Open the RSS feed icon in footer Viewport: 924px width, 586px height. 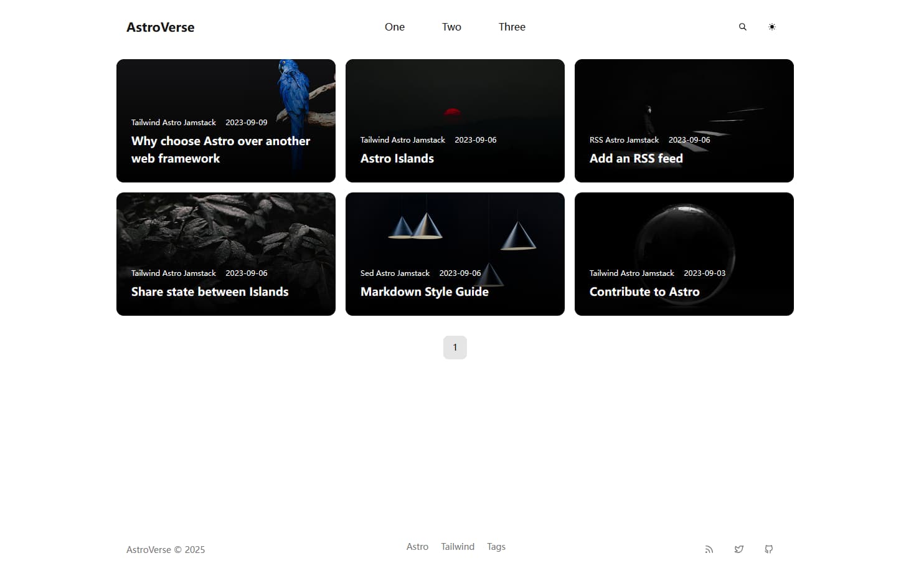click(x=709, y=549)
